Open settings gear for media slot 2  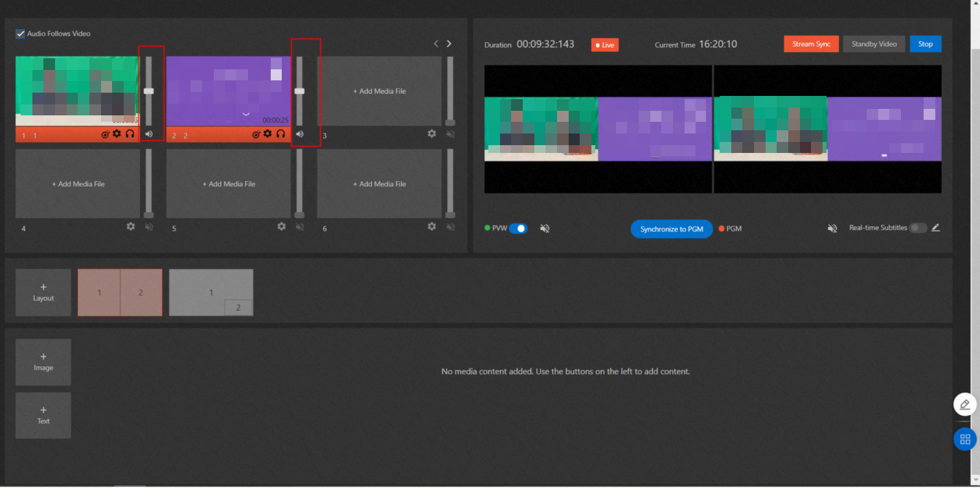click(x=268, y=134)
